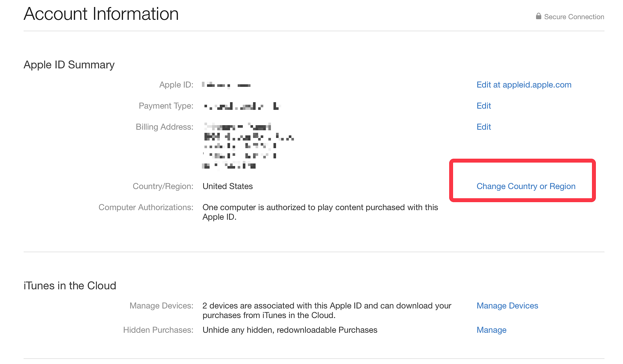
Task: Manage Hidden Purchases
Action: 491,330
